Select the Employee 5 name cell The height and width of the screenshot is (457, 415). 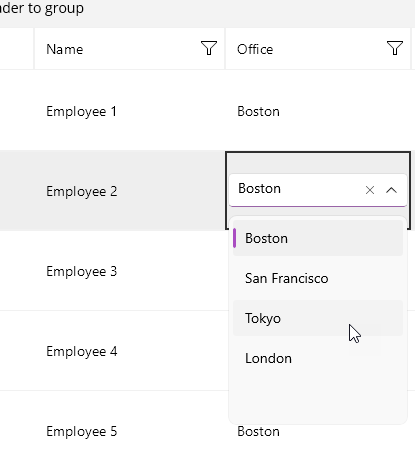(129, 430)
